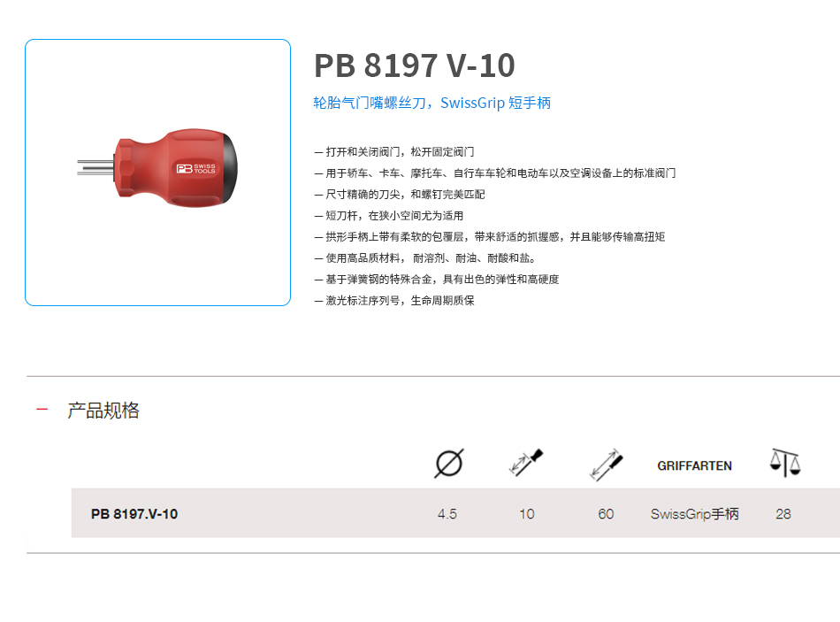
Task: Click the weight scale icon
Action: [x=785, y=463]
